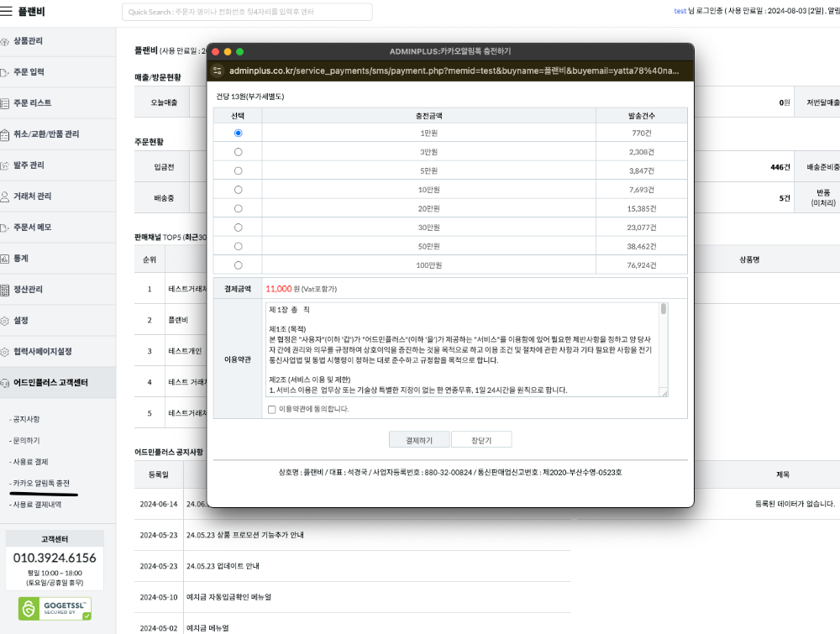This screenshot has height=634, width=840.
Task: Open notice 예치금 자동입금확인 메뉴얼
Action: 228,597
